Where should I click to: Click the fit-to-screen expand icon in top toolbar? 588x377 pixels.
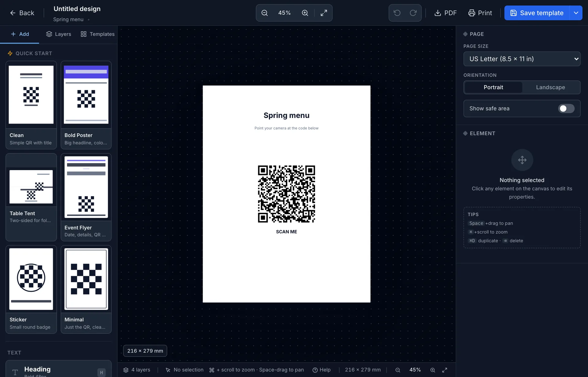coord(324,13)
